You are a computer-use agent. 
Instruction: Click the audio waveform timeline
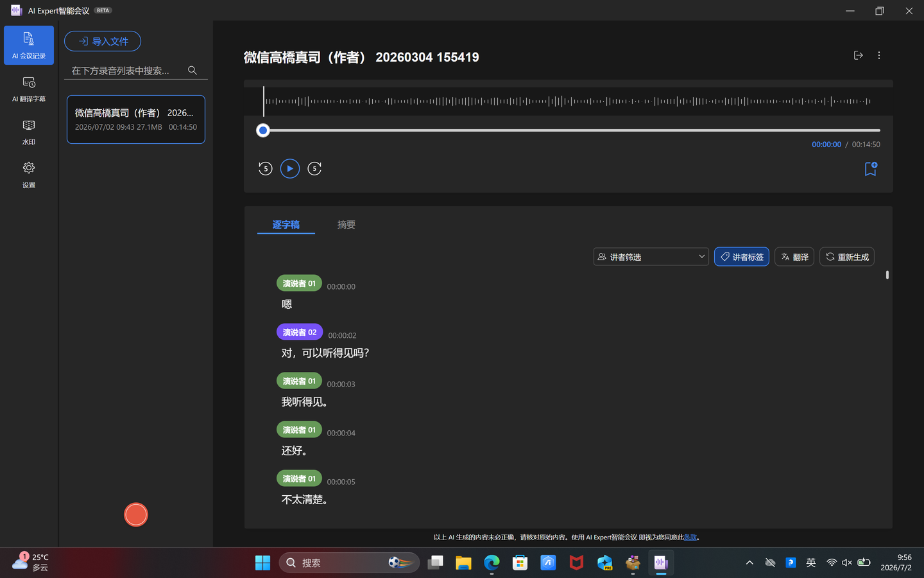coord(568,101)
